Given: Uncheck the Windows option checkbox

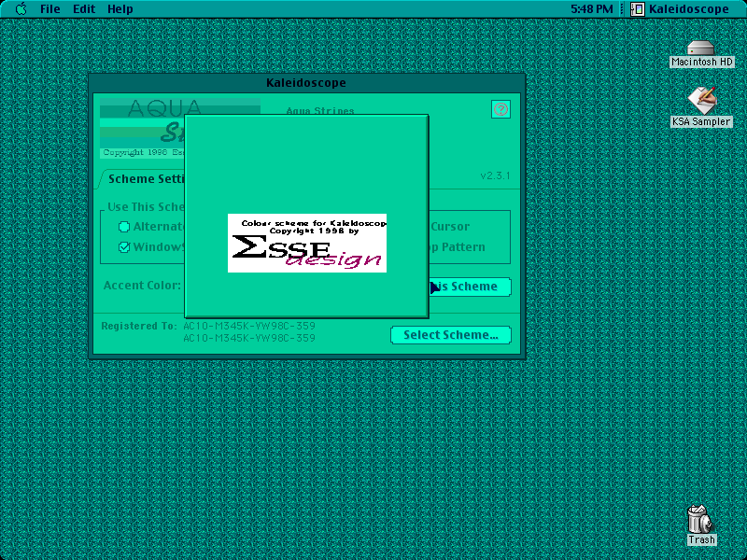Looking at the screenshot, I should (124, 247).
